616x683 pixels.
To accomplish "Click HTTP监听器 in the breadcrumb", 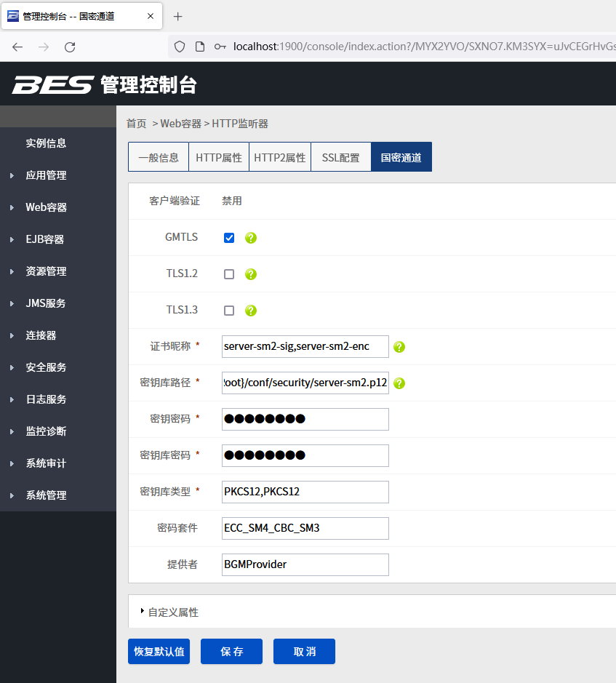I will pos(240,124).
